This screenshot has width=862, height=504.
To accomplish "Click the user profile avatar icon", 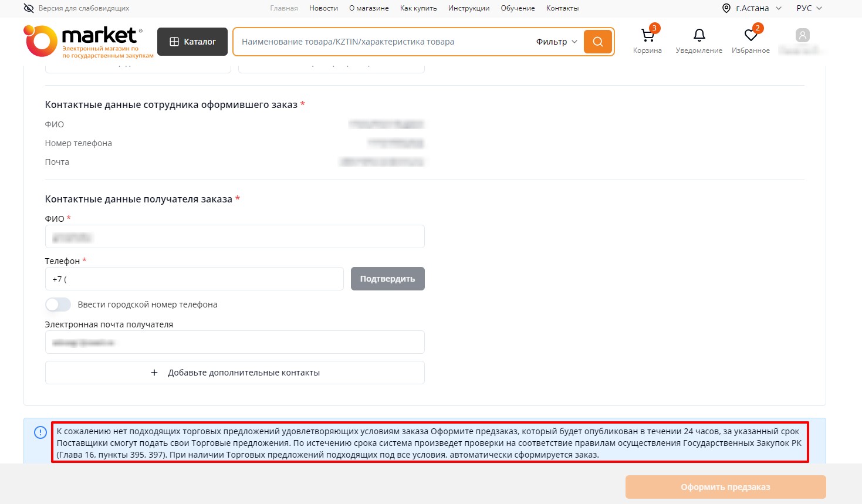I will point(802,36).
